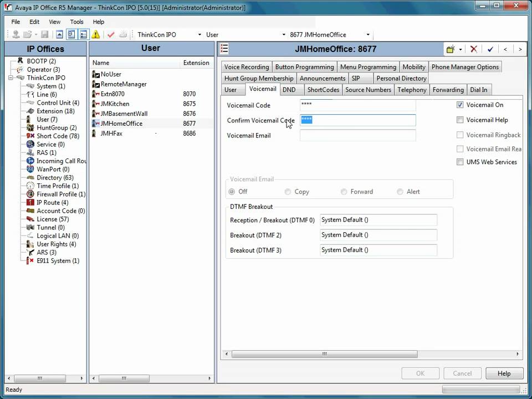Open the File menu
The width and height of the screenshot is (532, 399).
16,22
